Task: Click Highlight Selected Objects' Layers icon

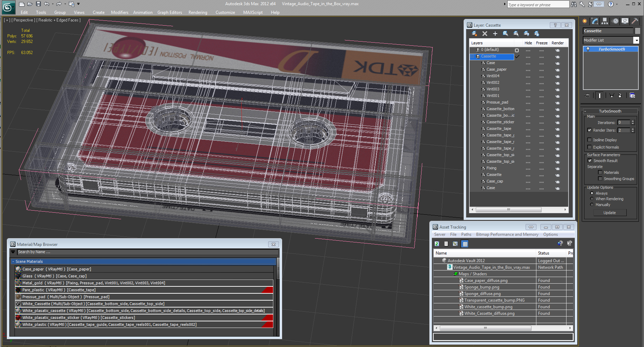Action: (x=516, y=34)
